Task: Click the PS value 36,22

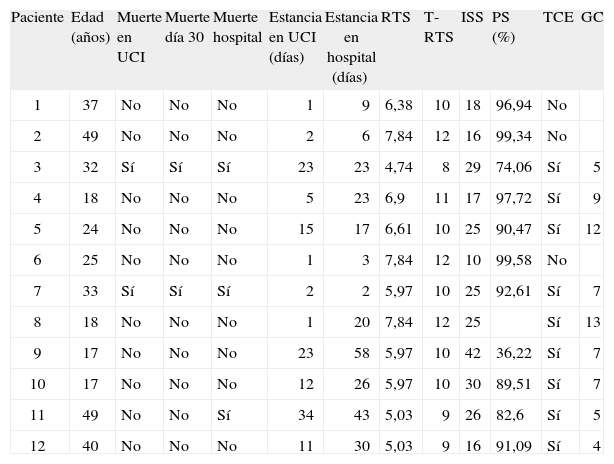Action: [x=511, y=353]
